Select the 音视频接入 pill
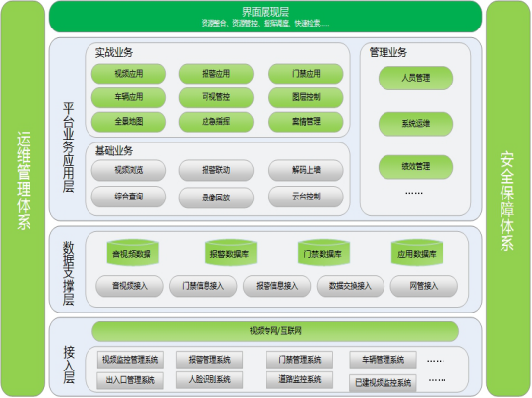Viewport: 532px width, 398px height. 130,286
